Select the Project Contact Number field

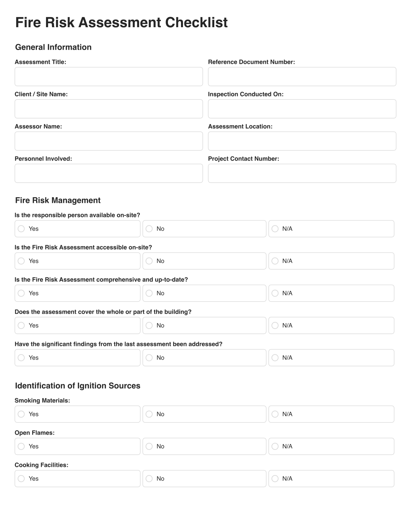(x=302, y=173)
